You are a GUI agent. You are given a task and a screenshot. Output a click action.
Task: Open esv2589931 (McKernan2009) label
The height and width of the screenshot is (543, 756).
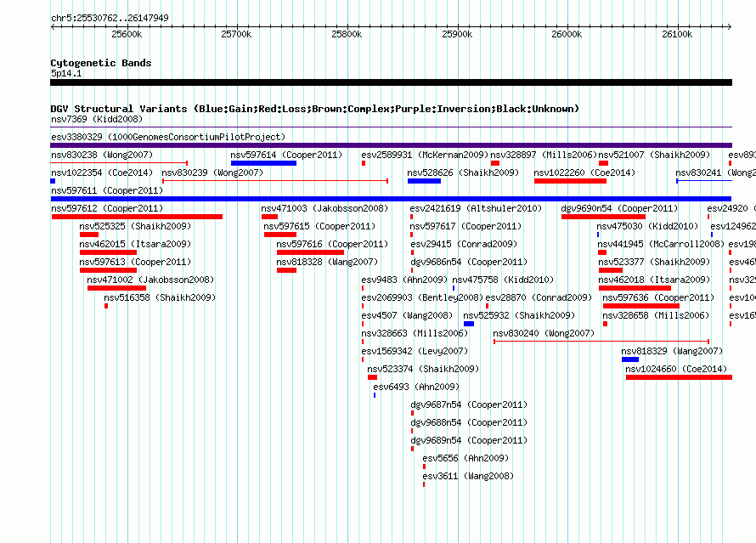(x=425, y=155)
